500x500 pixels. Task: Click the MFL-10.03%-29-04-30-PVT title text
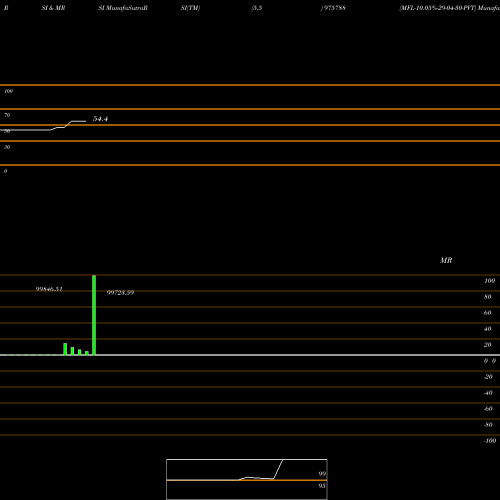pyautogui.click(x=438, y=8)
